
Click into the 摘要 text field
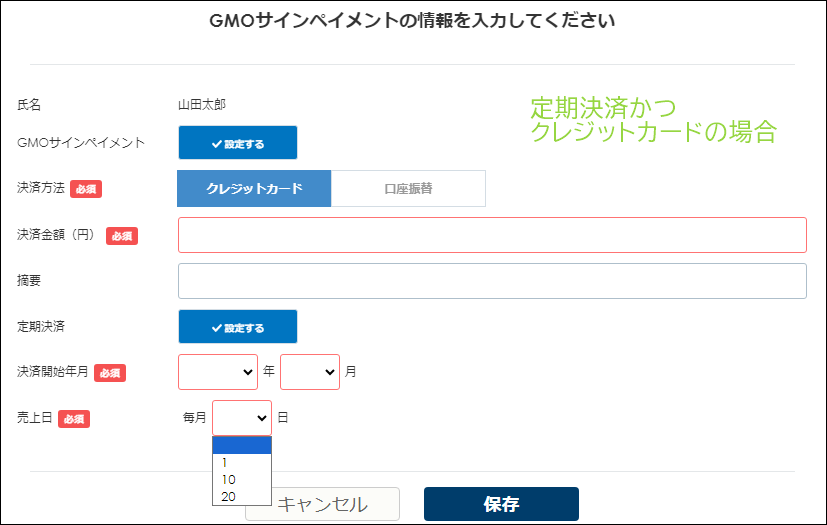point(492,281)
